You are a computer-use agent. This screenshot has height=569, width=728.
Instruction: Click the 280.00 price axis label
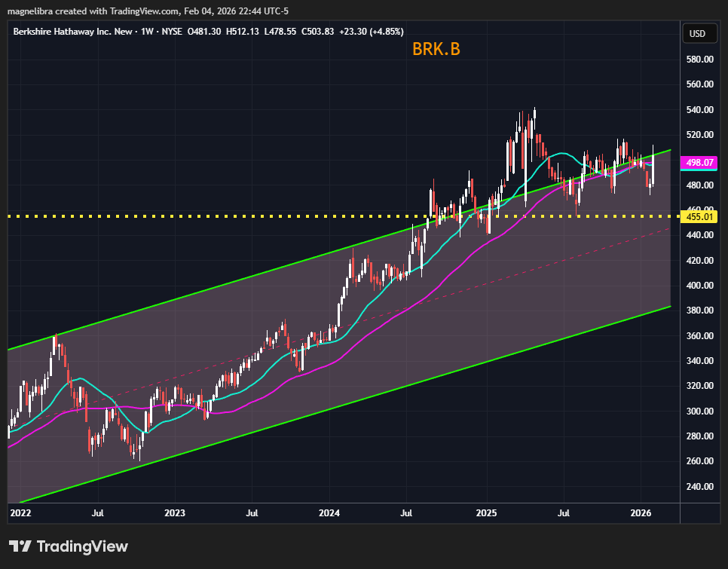click(699, 436)
